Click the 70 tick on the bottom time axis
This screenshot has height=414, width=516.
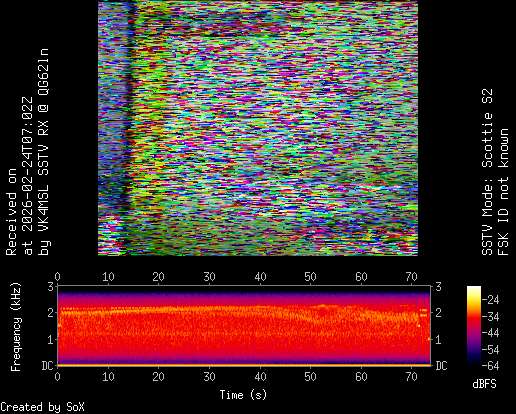(x=411, y=377)
